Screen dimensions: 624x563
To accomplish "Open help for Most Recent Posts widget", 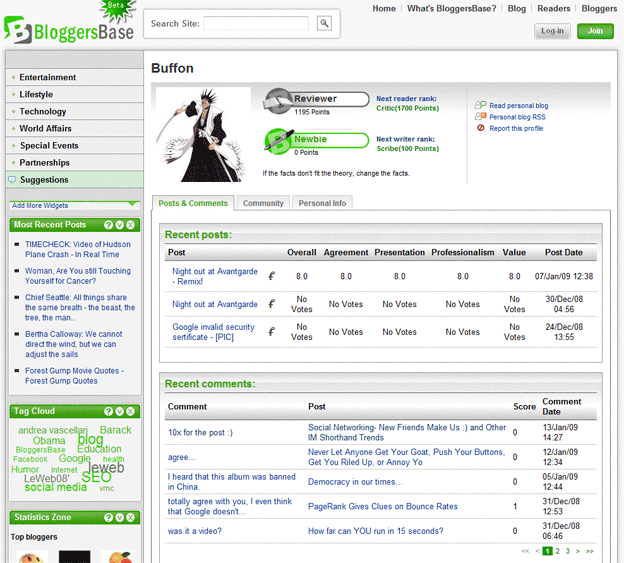I will click(108, 225).
